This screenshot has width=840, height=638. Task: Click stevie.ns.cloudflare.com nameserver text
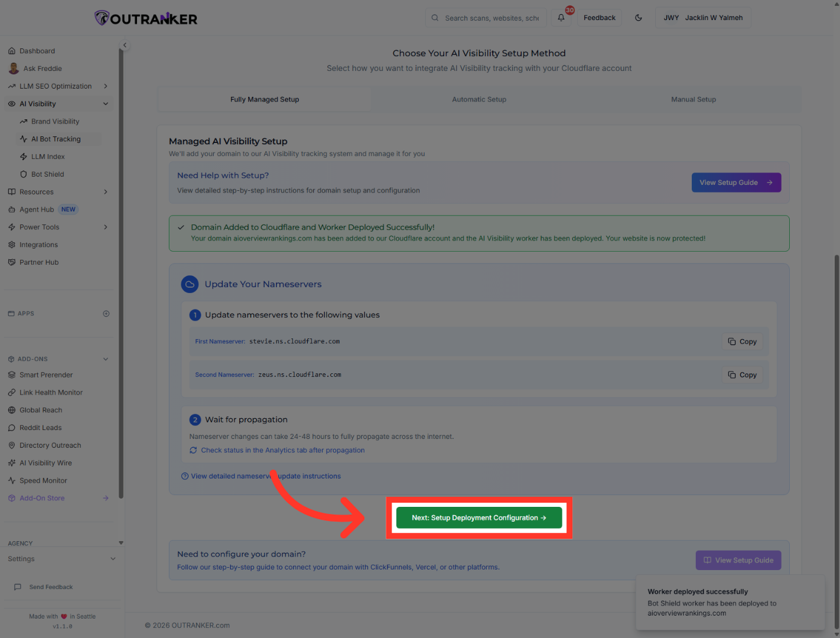(x=294, y=341)
